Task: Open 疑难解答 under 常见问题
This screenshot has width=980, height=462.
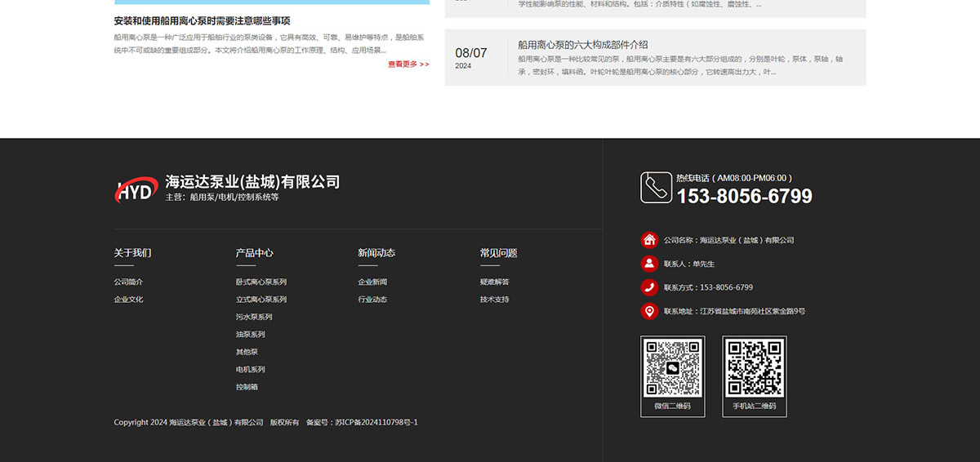Action: pyautogui.click(x=494, y=282)
